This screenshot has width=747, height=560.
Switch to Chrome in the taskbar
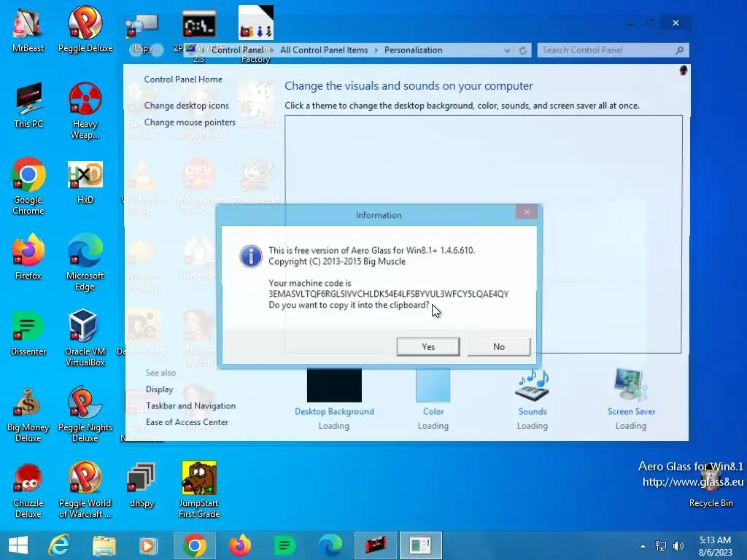tap(194, 545)
